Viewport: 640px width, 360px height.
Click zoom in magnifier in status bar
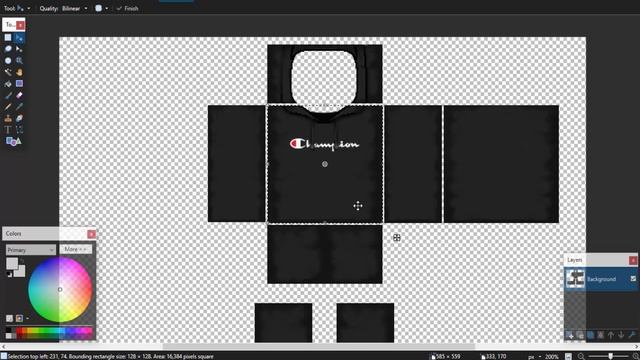[x=636, y=356]
